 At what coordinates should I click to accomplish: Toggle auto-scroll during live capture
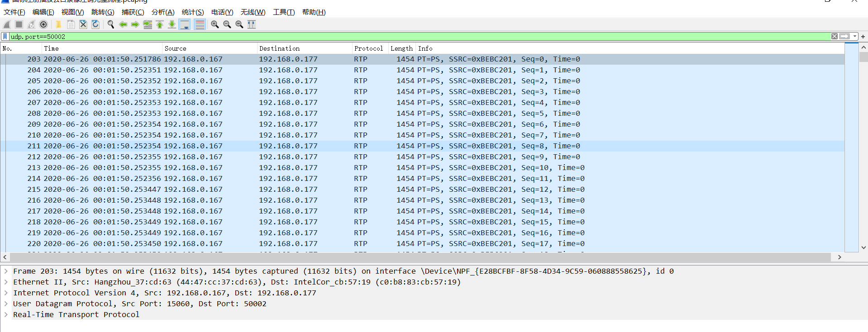coord(185,24)
